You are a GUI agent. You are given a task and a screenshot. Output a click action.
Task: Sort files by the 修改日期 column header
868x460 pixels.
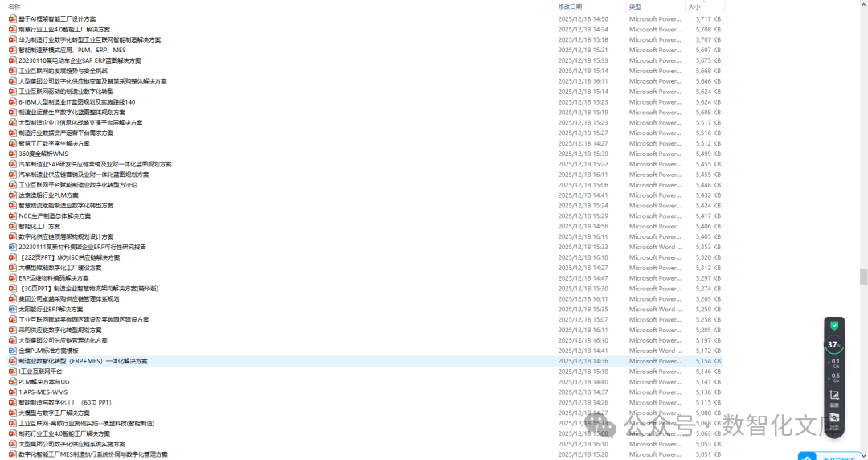pyautogui.click(x=570, y=6)
